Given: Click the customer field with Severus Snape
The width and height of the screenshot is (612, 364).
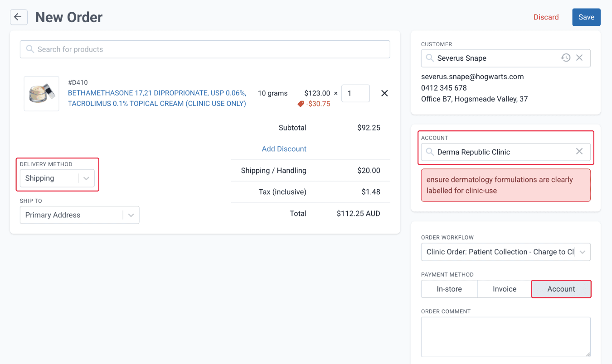Looking at the screenshot, I should [x=506, y=58].
